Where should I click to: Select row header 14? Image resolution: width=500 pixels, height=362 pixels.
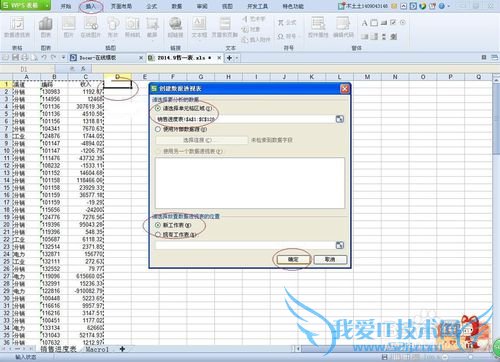(x=6, y=180)
